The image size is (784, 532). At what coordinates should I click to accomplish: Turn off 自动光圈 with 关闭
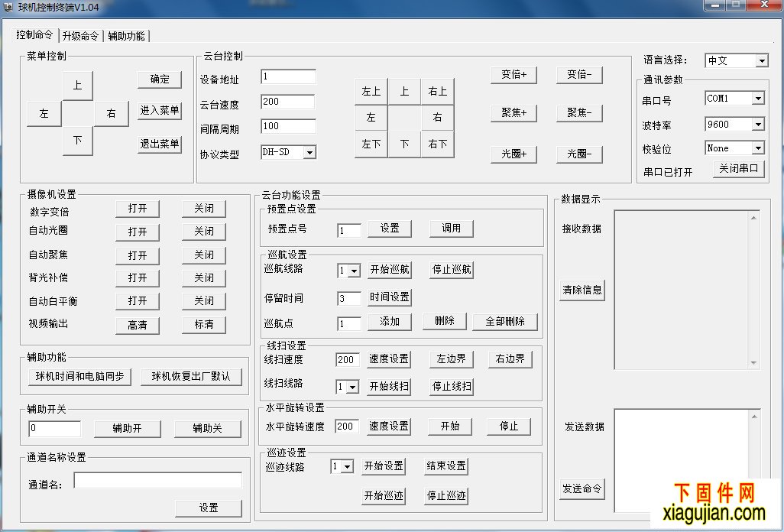204,232
